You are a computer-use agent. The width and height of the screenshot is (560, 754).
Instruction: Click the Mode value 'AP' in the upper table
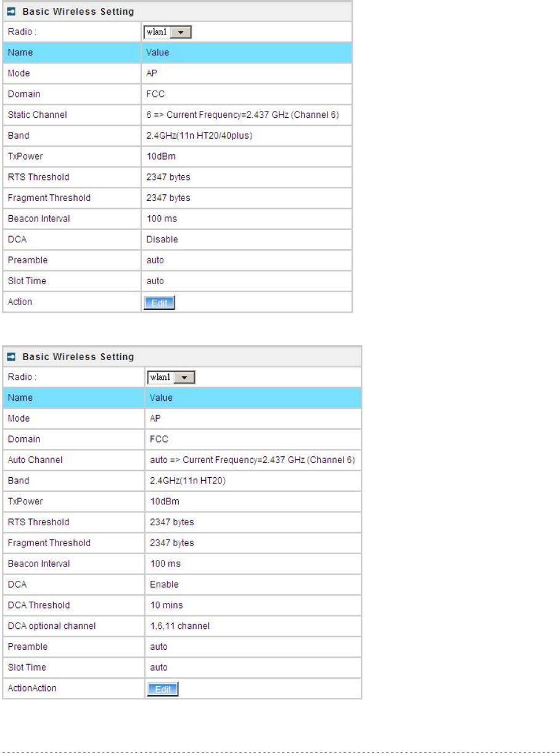[151, 73]
